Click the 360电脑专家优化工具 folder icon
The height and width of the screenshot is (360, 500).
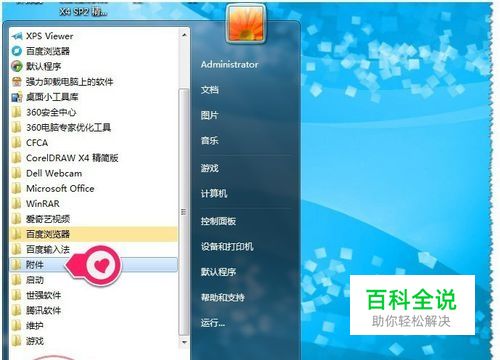(x=17, y=127)
